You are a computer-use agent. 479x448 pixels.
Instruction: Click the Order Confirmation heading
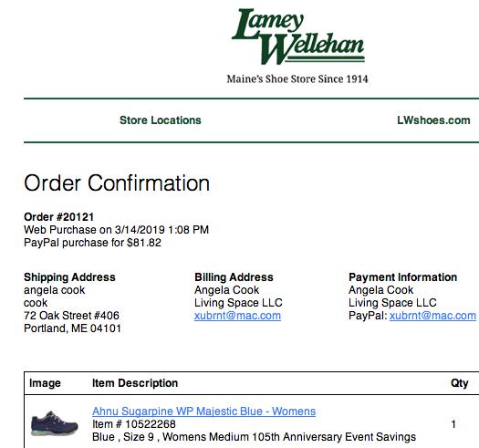(117, 183)
